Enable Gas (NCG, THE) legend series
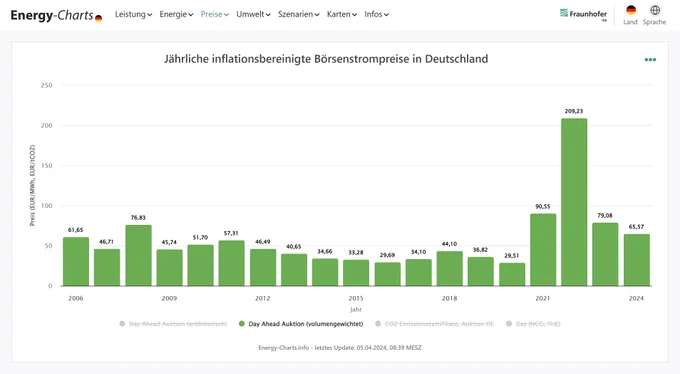The width and height of the screenshot is (680, 374). (x=533, y=324)
